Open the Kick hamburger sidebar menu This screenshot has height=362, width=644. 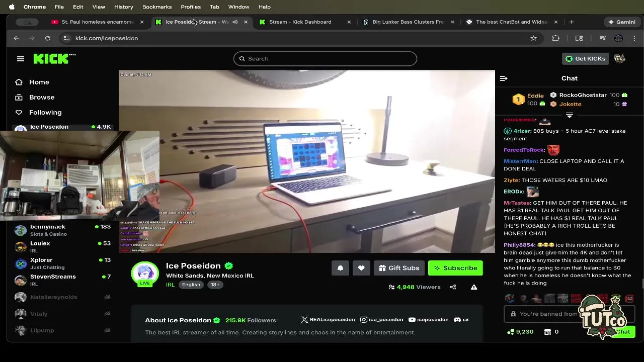coord(21,59)
